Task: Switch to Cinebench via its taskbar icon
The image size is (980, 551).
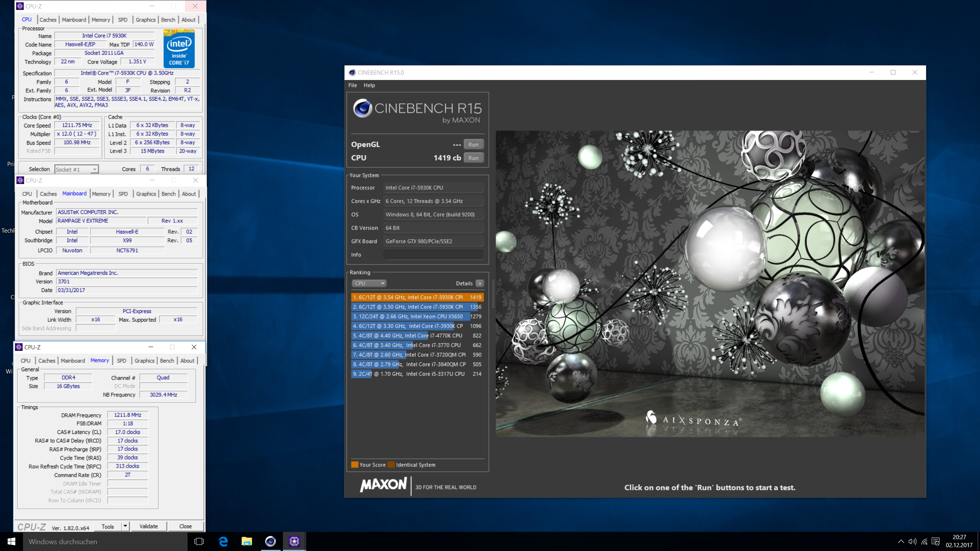Action: click(x=271, y=541)
